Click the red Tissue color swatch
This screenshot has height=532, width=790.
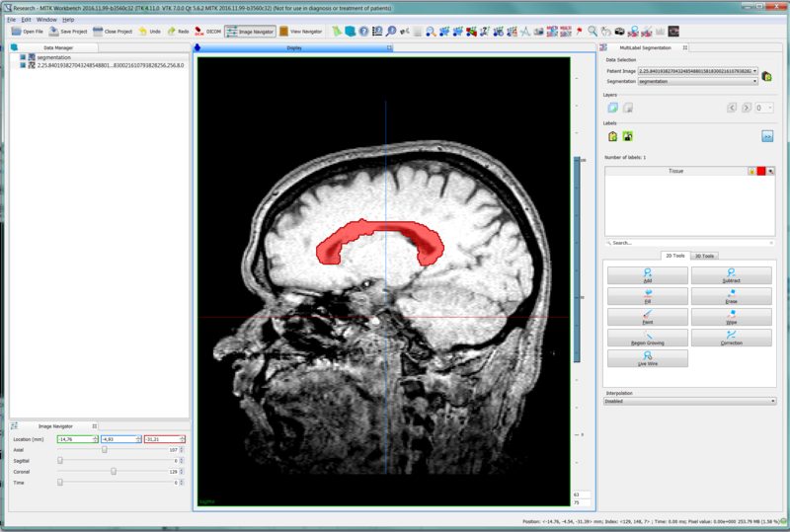(x=760, y=171)
